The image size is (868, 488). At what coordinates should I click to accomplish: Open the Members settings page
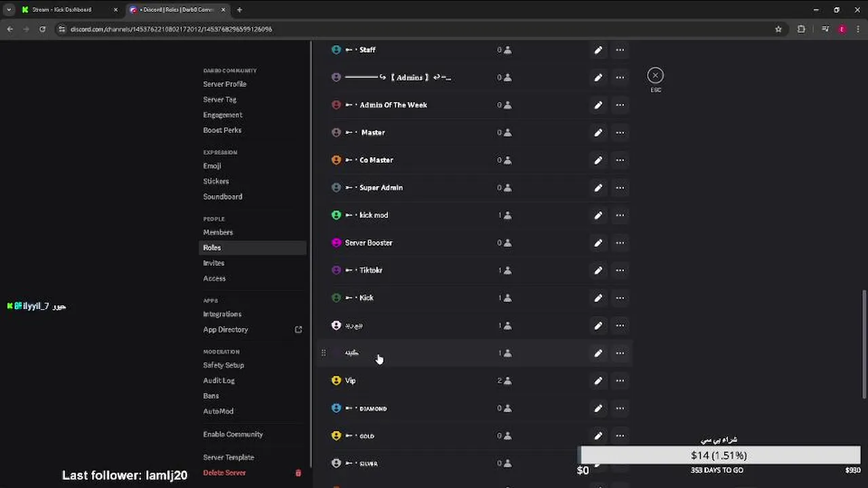point(218,232)
